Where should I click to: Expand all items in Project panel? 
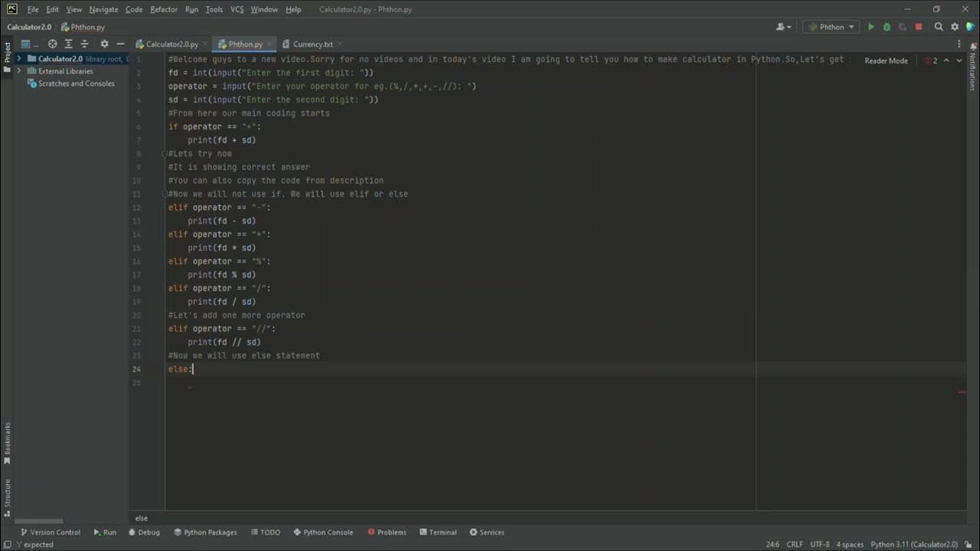pyautogui.click(x=69, y=44)
